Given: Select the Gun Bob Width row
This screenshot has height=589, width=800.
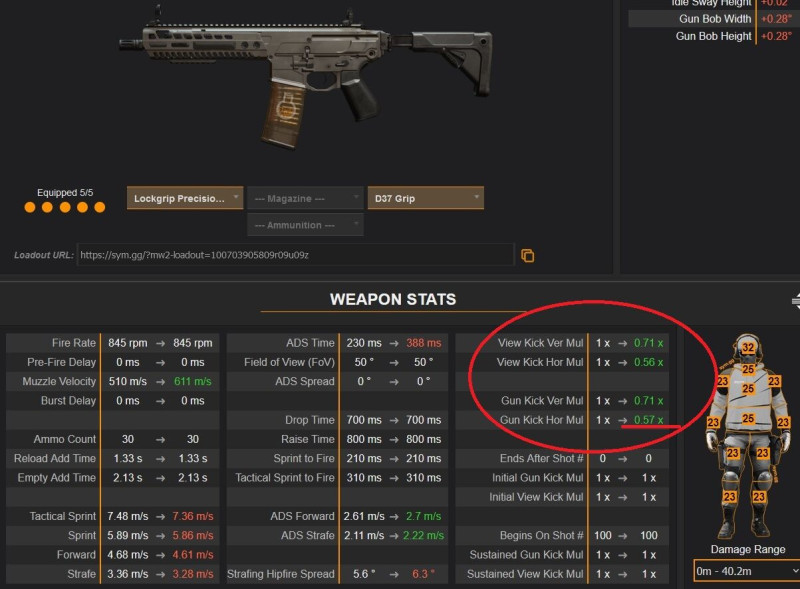Looking at the screenshot, I should [x=714, y=19].
